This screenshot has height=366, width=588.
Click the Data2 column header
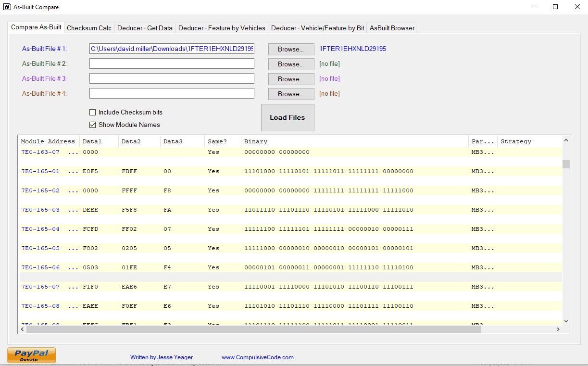(139, 141)
